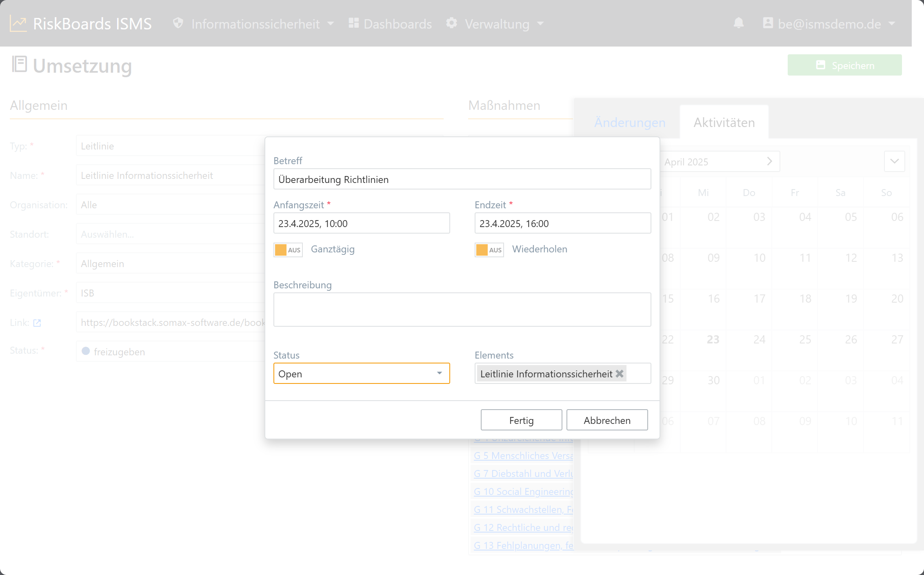
Task: Click the Speichern save button
Action: pyautogui.click(x=845, y=65)
